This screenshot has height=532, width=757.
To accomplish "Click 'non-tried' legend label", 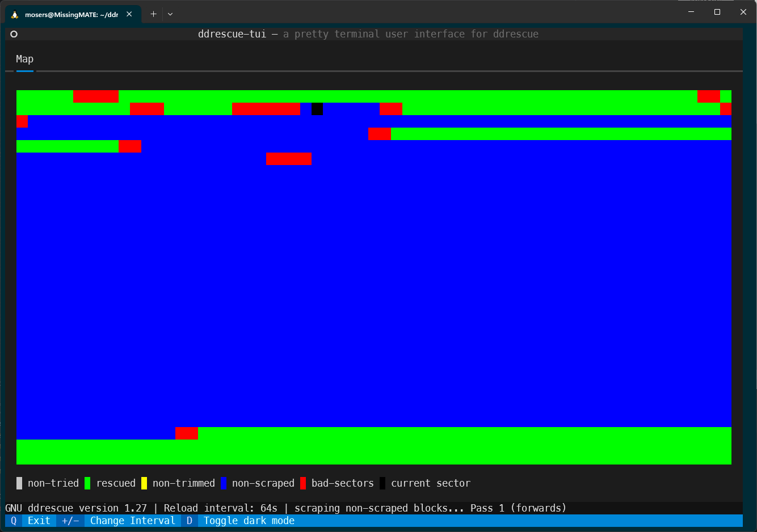I will (53, 483).
